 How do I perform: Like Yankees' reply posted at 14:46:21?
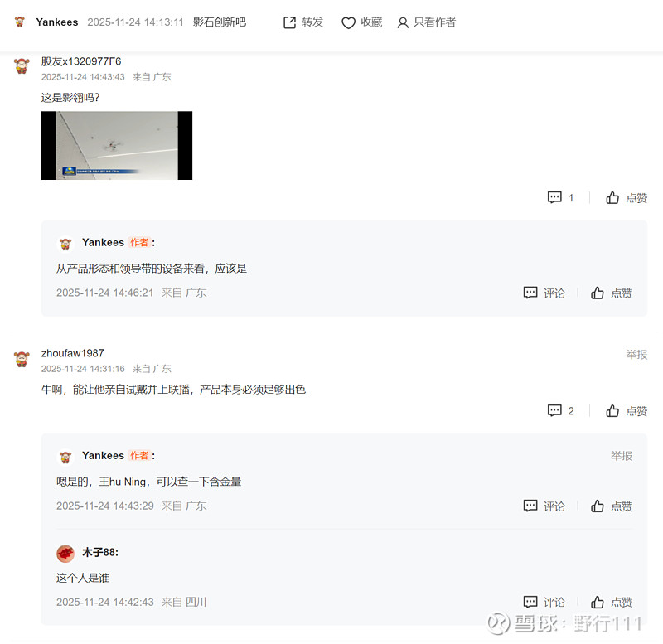(612, 293)
